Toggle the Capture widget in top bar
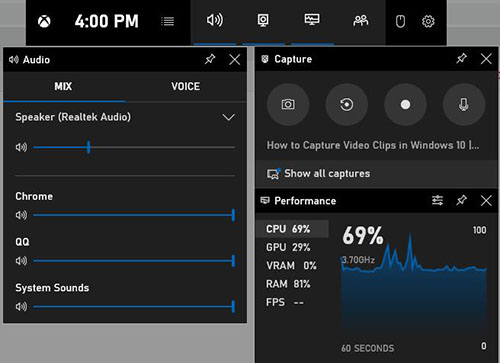 point(263,21)
